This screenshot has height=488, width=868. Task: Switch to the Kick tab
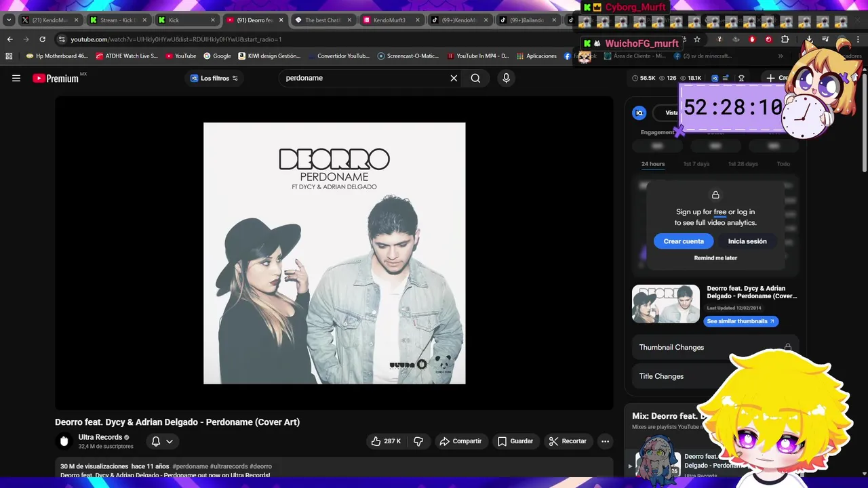(187, 20)
